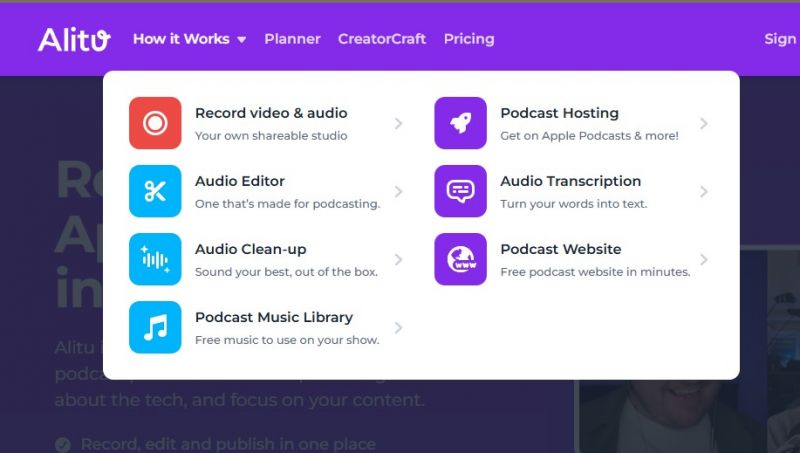Click the Sign link in header
Viewport: 800px width, 453px height.
pyautogui.click(x=780, y=39)
